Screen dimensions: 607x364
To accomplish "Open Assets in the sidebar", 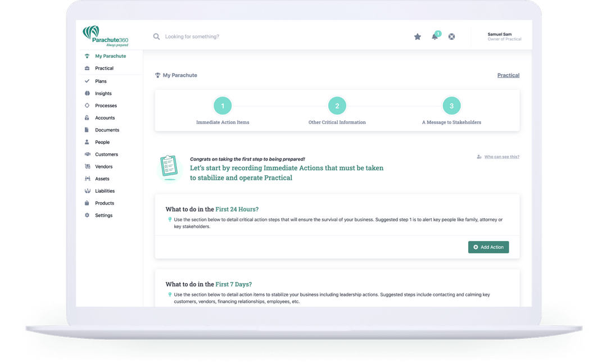I will (102, 179).
